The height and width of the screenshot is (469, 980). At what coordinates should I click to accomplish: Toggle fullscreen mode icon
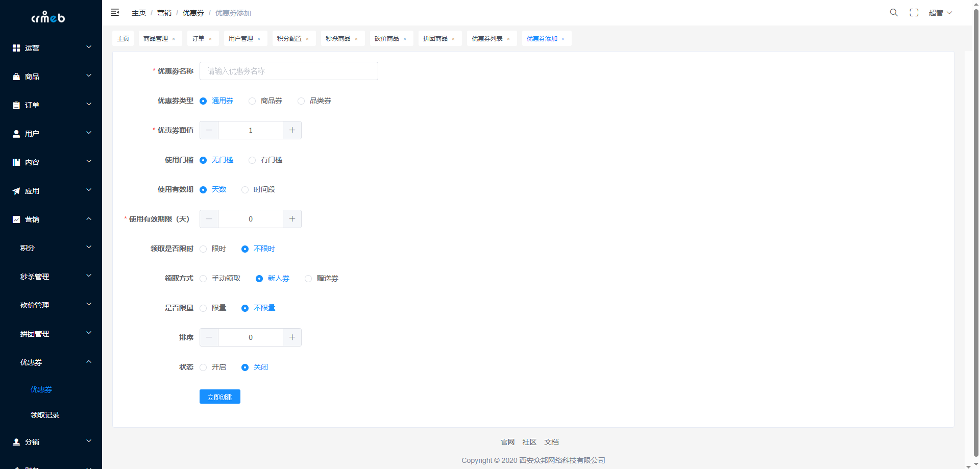[x=914, y=13]
